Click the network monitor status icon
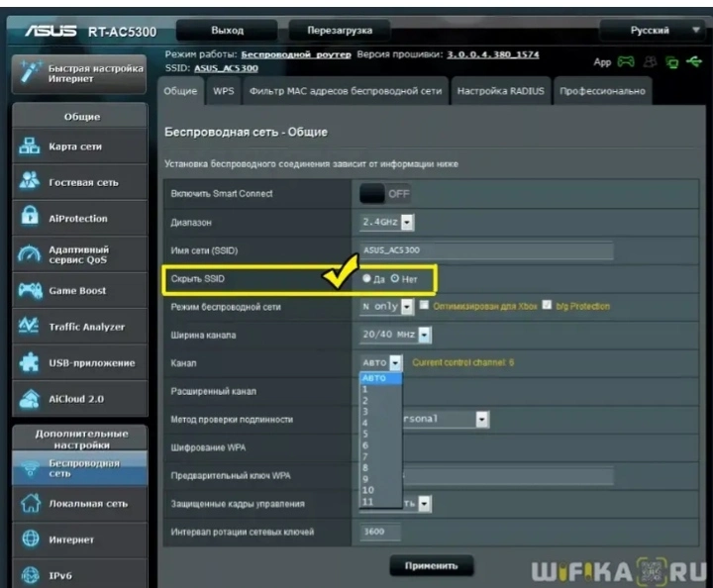 point(671,61)
